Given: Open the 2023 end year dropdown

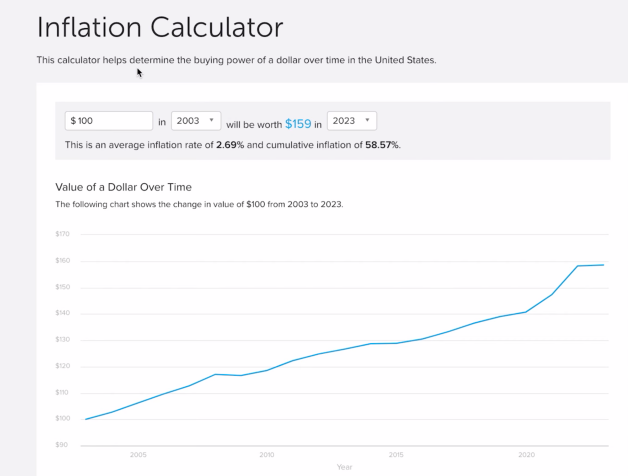Looking at the screenshot, I should coord(352,121).
